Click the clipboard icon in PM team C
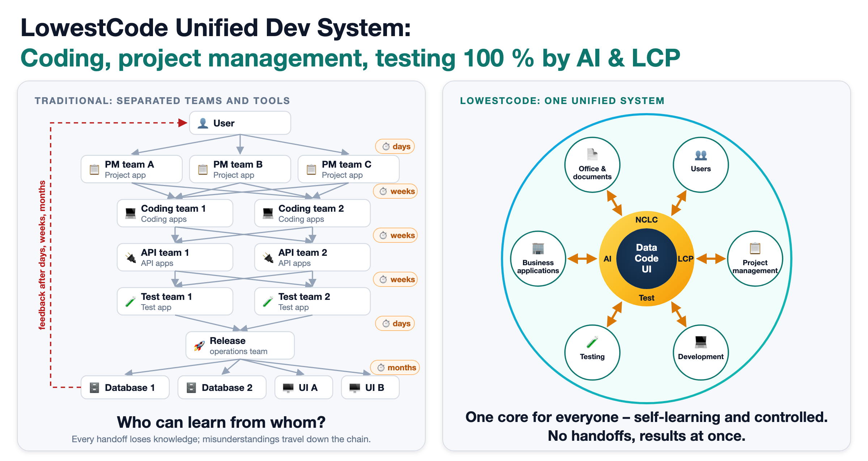Screen dimensions: 868x461 coord(311,169)
